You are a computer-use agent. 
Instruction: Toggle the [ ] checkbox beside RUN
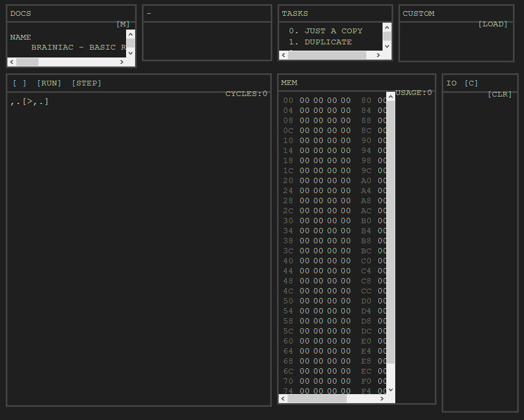tap(20, 83)
